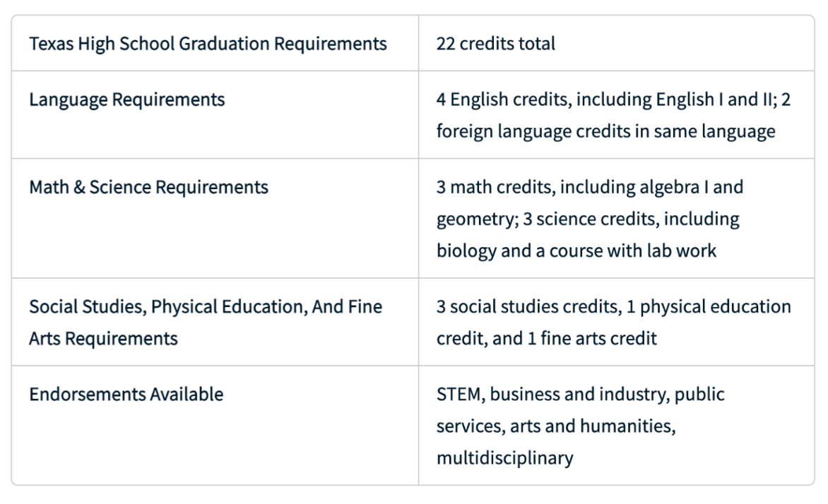Click the 3 math credits text line

[x=589, y=187]
